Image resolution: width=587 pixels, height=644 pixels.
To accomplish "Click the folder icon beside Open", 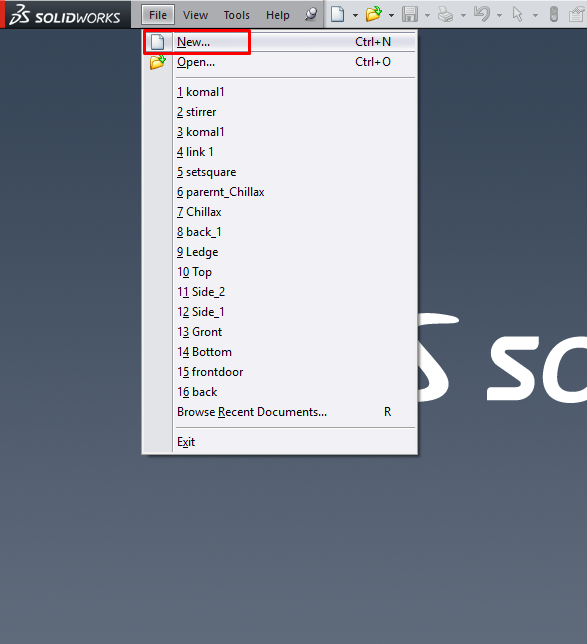I will pos(158,62).
